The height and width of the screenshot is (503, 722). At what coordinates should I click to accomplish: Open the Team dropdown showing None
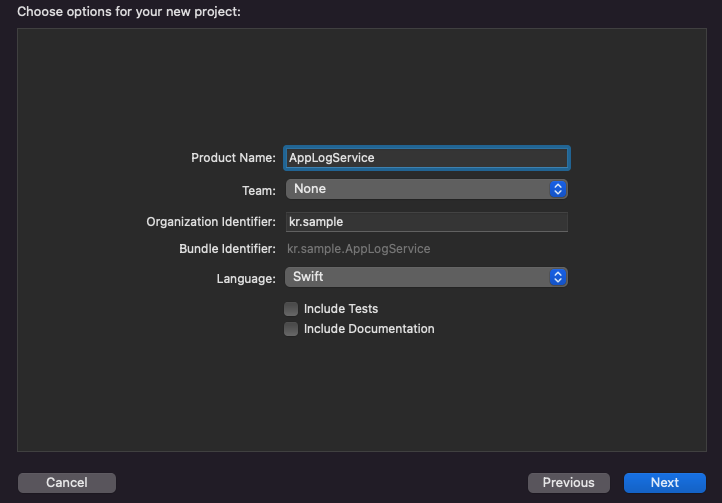coord(418,188)
